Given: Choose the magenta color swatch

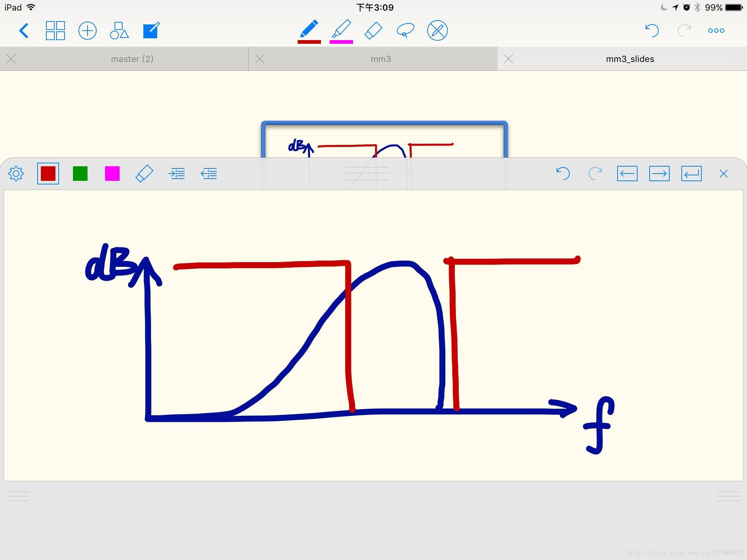Looking at the screenshot, I should [112, 174].
